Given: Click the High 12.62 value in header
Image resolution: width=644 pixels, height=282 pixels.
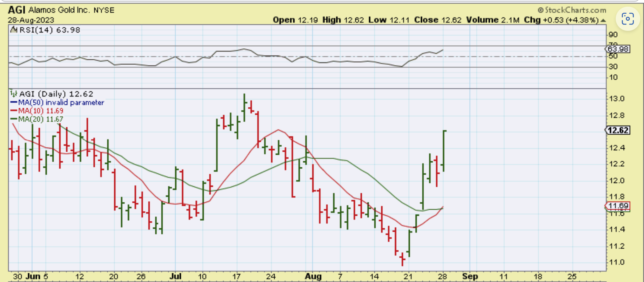Looking at the screenshot, I should pos(343,20).
